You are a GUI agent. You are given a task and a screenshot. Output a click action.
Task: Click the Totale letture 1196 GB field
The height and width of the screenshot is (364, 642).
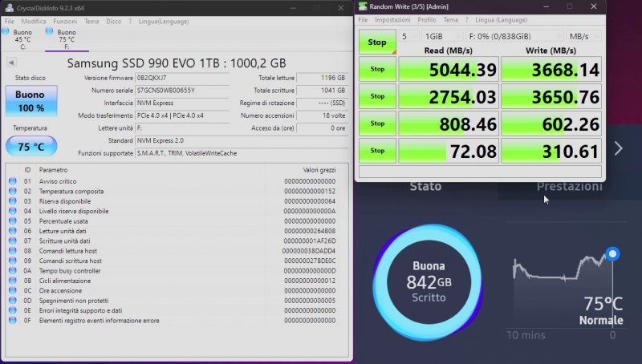point(322,78)
